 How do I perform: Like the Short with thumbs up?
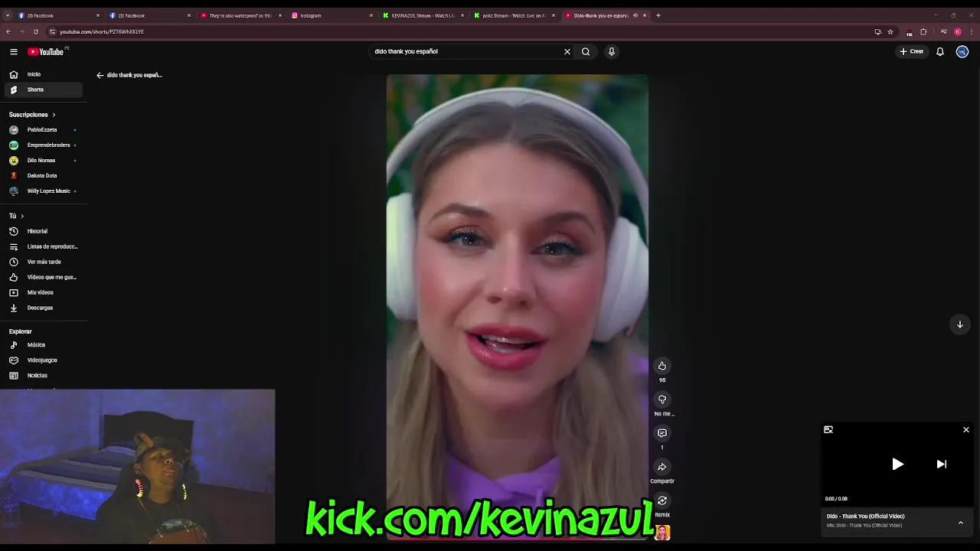(662, 366)
